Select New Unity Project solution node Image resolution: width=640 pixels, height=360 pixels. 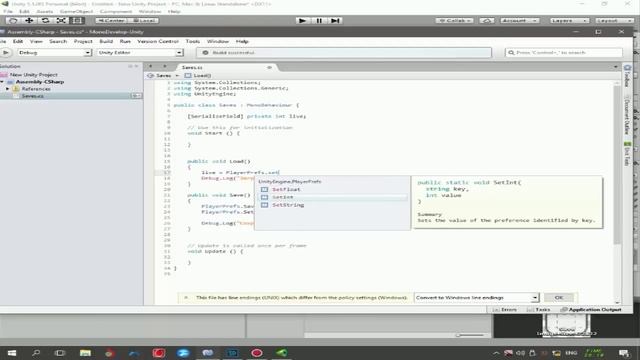33,75
